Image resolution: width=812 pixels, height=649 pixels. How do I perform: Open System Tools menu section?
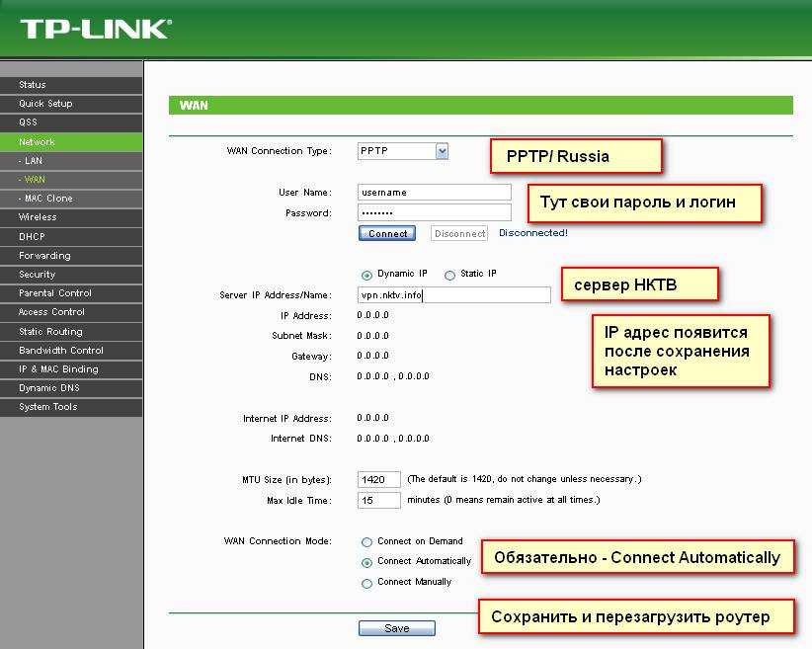(x=71, y=407)
